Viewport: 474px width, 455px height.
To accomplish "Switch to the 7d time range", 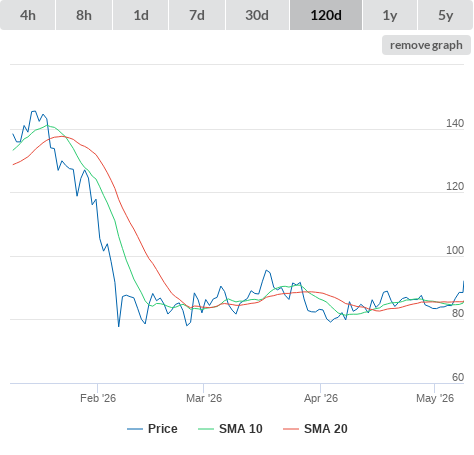I will coord(197,15).
